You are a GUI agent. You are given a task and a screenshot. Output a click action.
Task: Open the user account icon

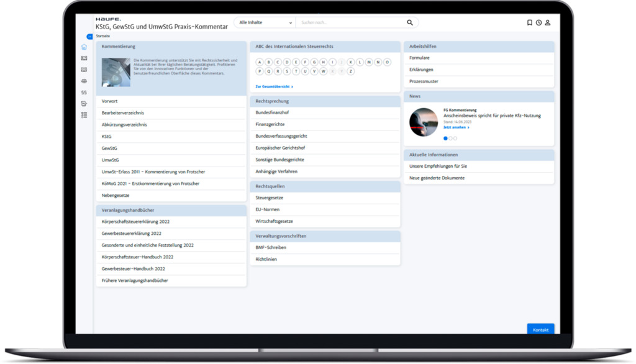[x=548, y=23]
